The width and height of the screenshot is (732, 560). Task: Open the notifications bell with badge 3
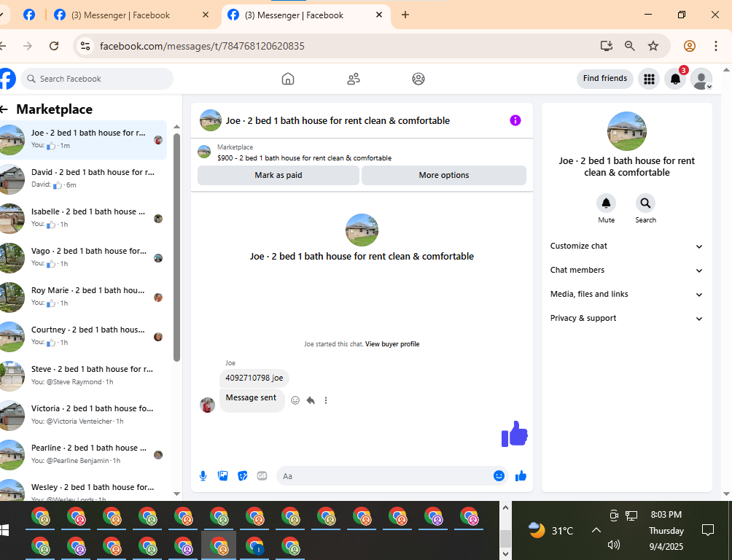pos(675,79)
